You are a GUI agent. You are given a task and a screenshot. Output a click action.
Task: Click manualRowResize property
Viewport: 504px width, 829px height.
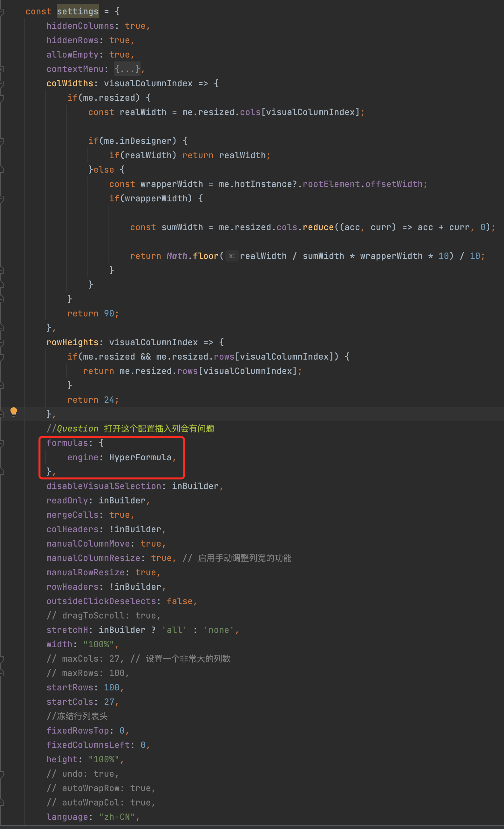86,573
